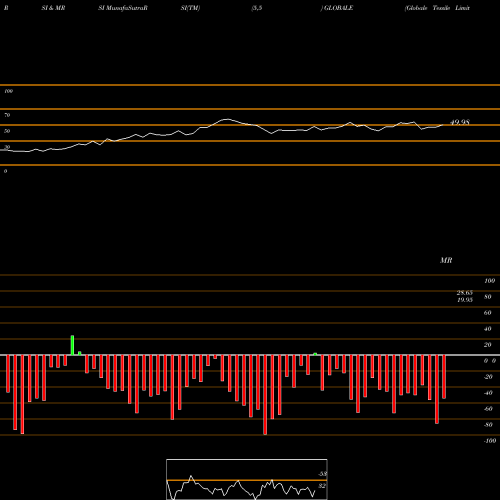This screenshot has height=500, width=500.
Task: Click the GLOBALE ticker text in header
Action: [x=338, y=8]
